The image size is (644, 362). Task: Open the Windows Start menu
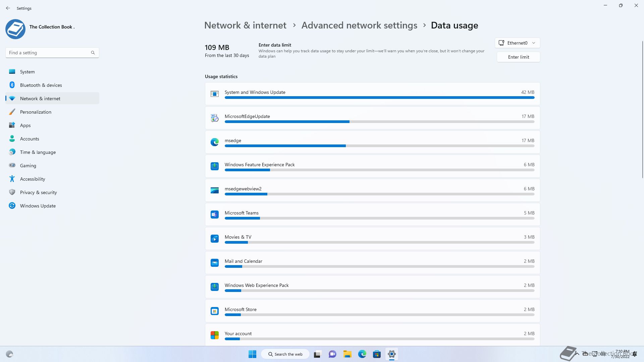click(252, 354)
